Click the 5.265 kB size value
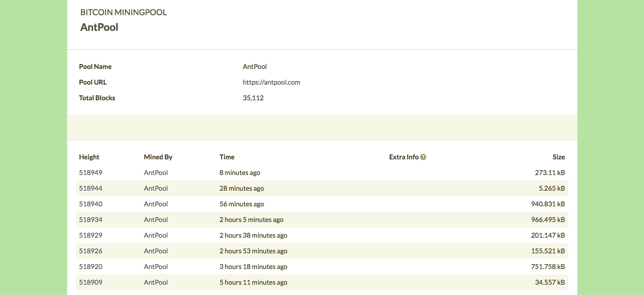The image size is (644, 295). (552, 188)
